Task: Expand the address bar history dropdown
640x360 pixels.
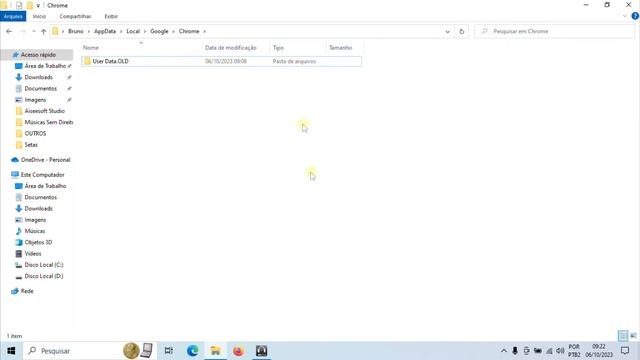Action: coord(447,31)
